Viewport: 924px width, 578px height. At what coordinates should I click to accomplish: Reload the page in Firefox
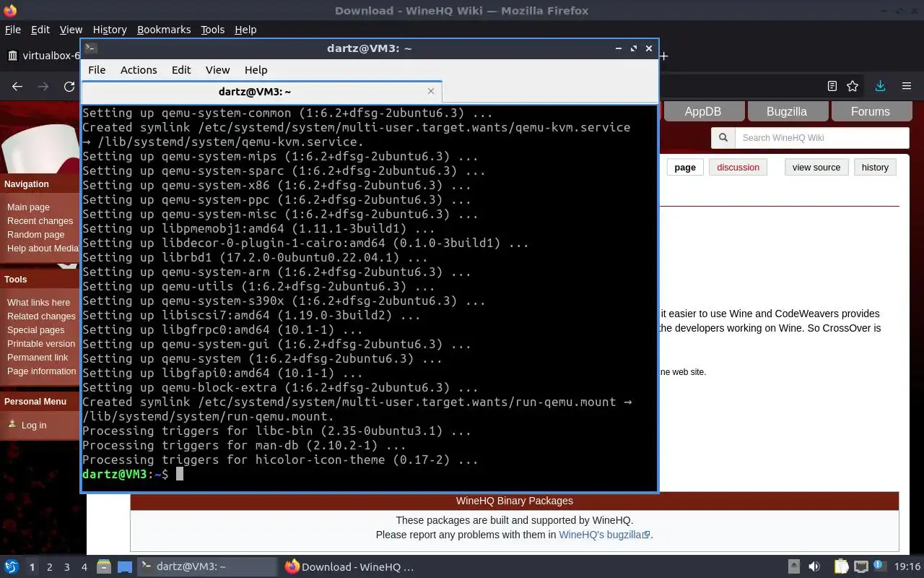click(x=69, y=86)
